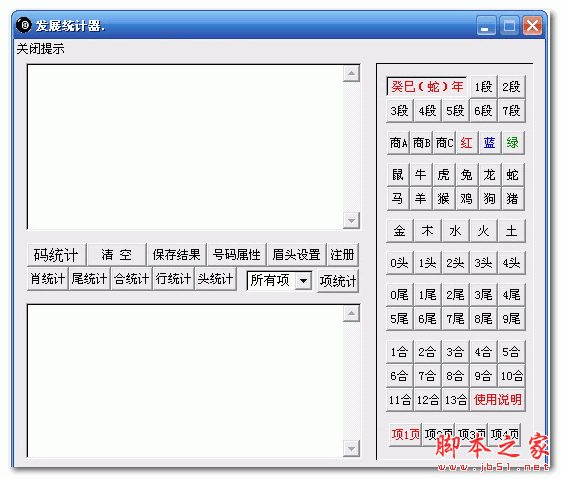Viewport: 561px width, 478px height.
Task: Select the green 绿 color button
Action: (x=513, y=143)
